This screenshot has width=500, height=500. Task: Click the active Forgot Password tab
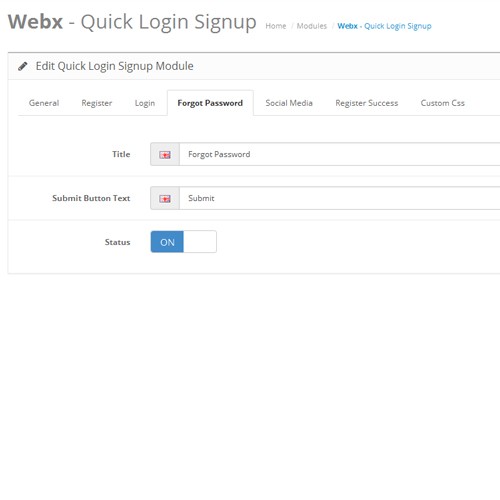210,103
